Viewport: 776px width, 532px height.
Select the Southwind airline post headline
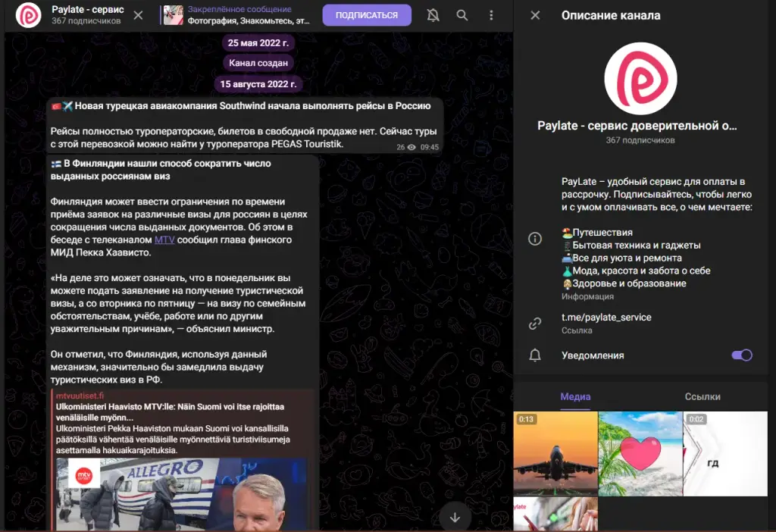pyautogui.click(x=241, y=106)
